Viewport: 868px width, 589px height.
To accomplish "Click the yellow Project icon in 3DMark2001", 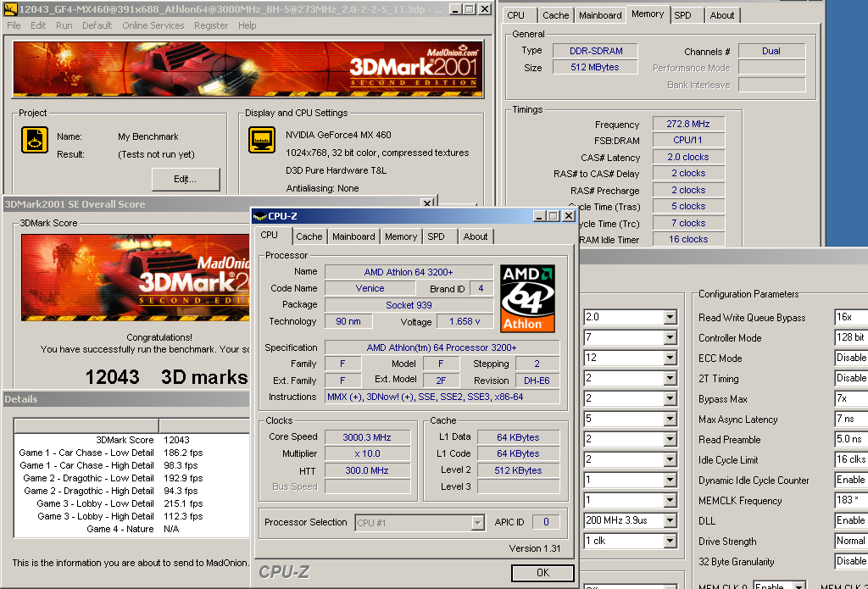I will click(x=35, y=140).
